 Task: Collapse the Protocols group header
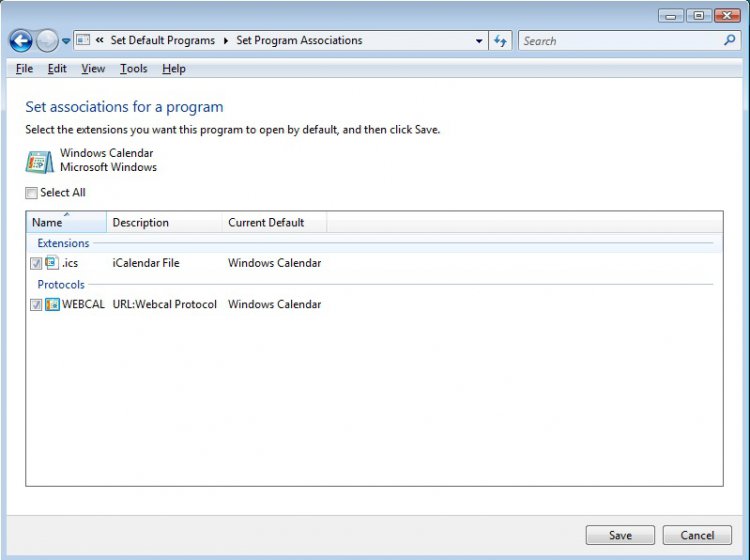[x=61, y=285]
